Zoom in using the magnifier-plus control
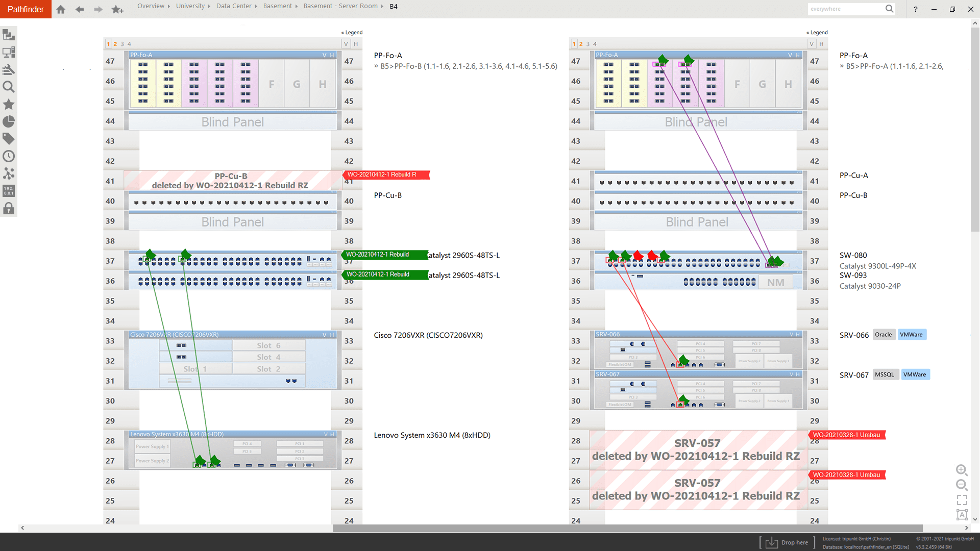The width and height of the screenshot is (980, 551). (x=962, y=470)
